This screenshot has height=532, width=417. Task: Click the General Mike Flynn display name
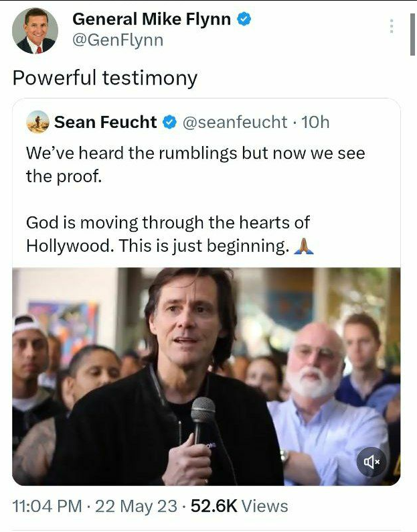(x=151, y=19)
